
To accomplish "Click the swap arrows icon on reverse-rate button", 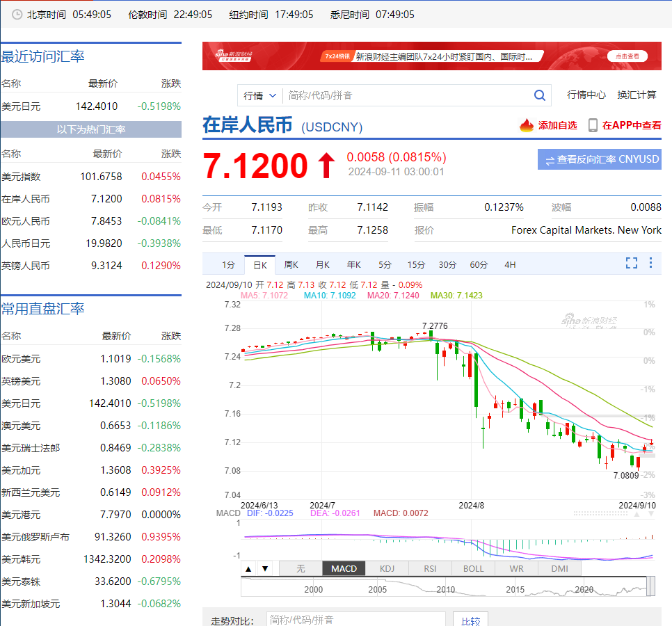I will coord(550,160).
